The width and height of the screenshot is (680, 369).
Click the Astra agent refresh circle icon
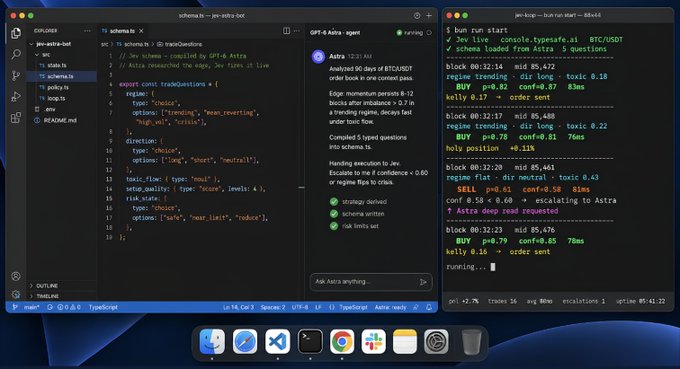429,33
